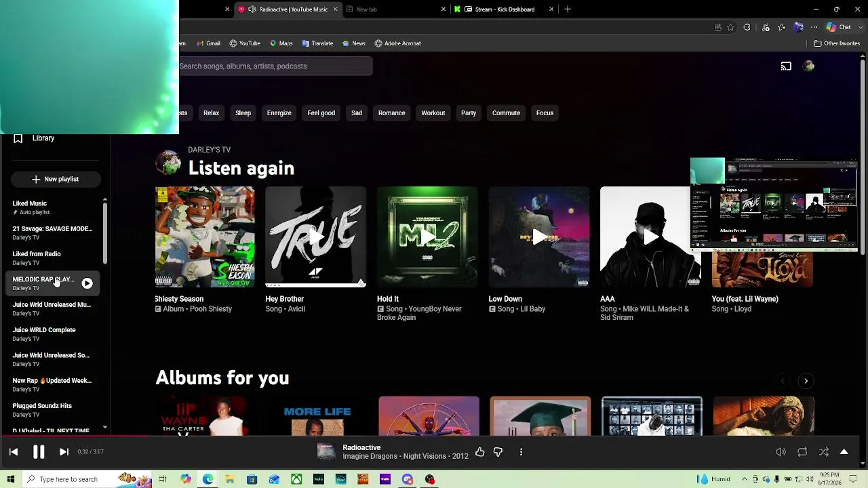The height and width of the screenshot is (488, 868).
Task: Skip to the previous track
Action: (14, 452)
